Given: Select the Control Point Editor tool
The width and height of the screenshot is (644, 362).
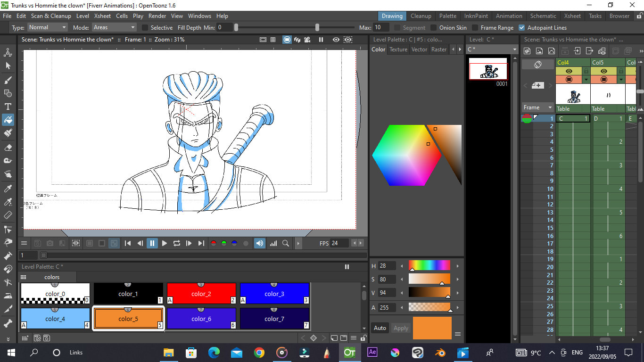Looking at the screenshot, I should (x=8, y=230).
